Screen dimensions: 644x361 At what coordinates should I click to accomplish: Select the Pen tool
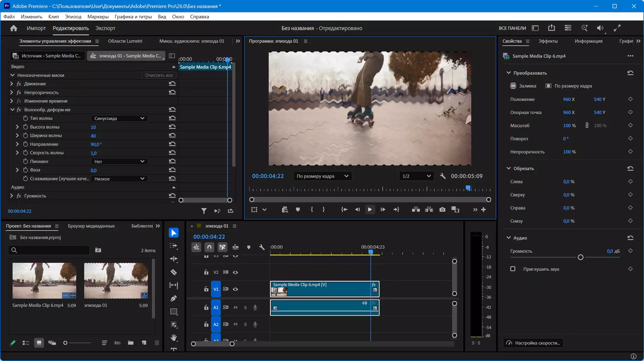(x=174, y=298)
